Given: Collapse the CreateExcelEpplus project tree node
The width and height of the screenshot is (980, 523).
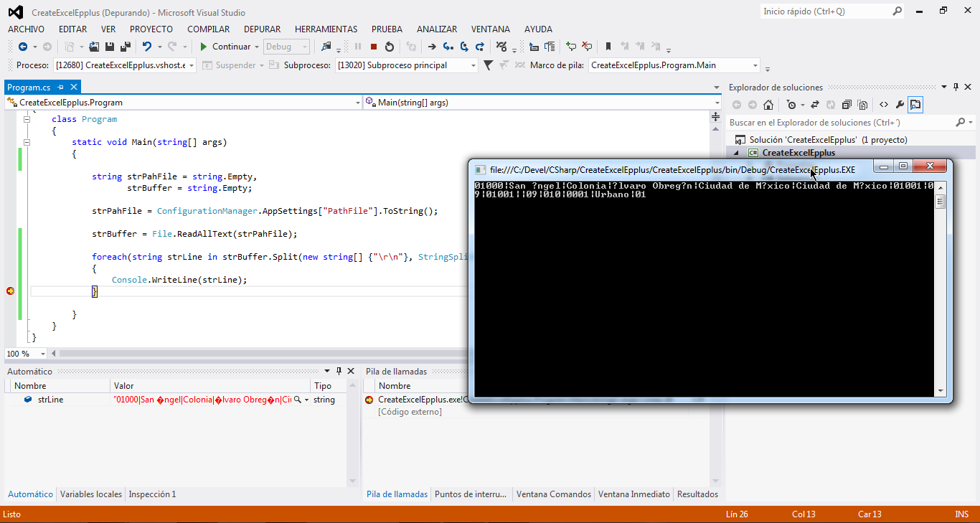Looking at the screenshot, I should [737, 153].
